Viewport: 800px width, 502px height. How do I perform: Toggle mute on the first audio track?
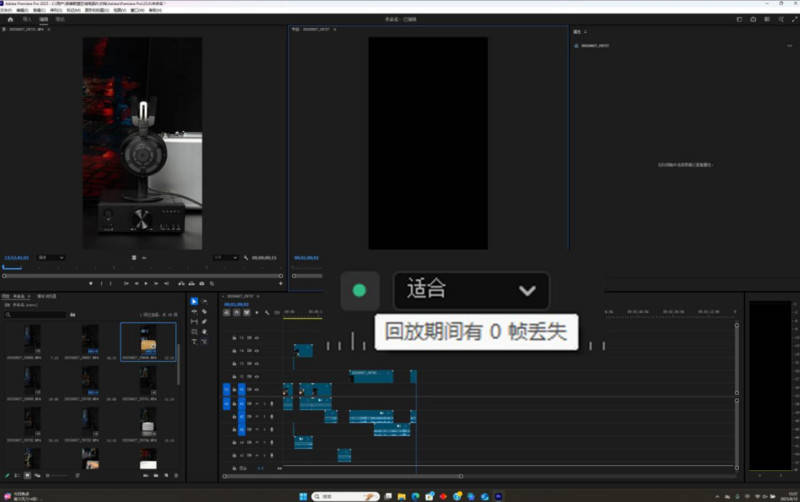coord(256,404)
